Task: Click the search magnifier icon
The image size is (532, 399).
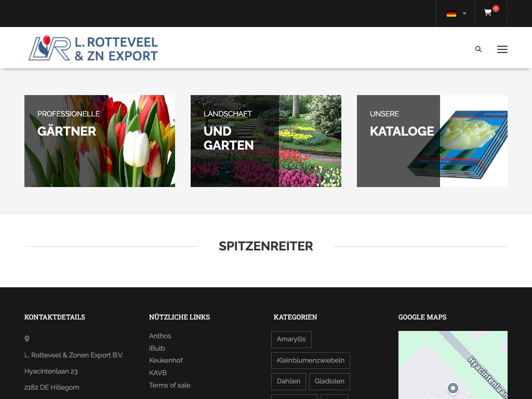Action: click(478, 49)
